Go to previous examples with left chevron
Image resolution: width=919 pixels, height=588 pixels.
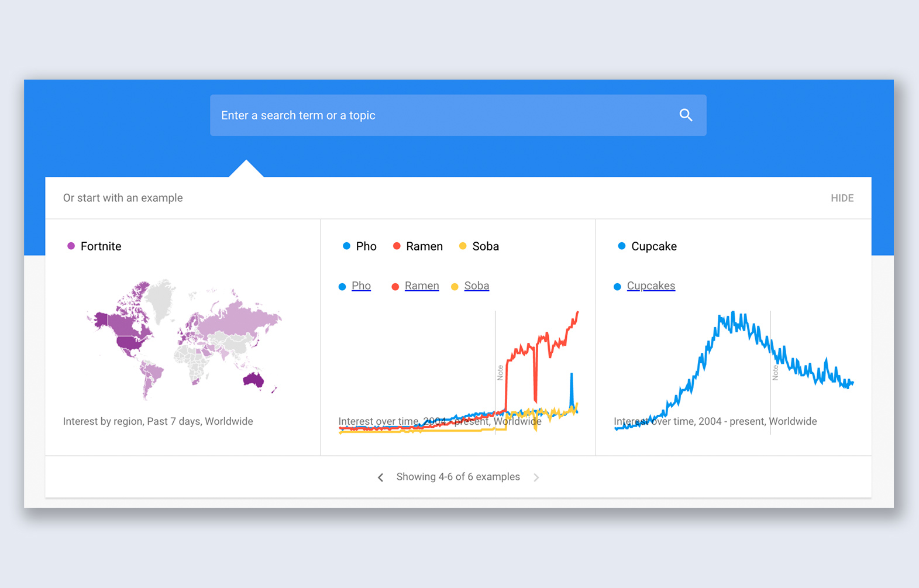[x=381, y=477]
